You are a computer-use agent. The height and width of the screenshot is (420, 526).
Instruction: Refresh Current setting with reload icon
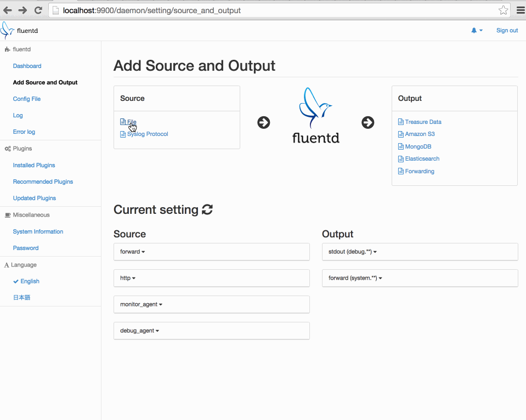(207, 209)
